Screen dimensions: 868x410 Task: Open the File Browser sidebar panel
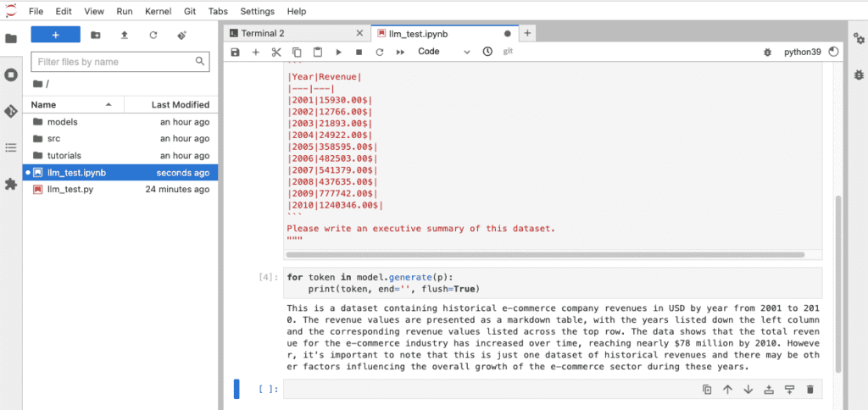[x=11, y=39]
